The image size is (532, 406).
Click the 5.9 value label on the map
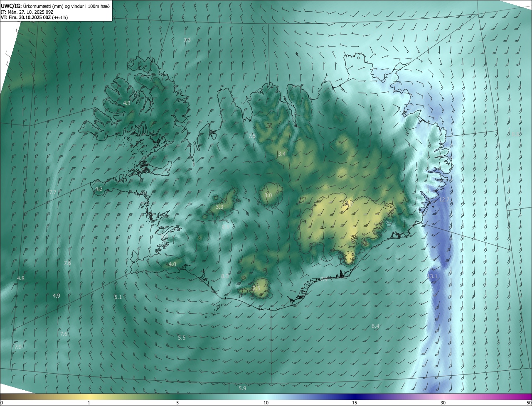coord(242,389)
